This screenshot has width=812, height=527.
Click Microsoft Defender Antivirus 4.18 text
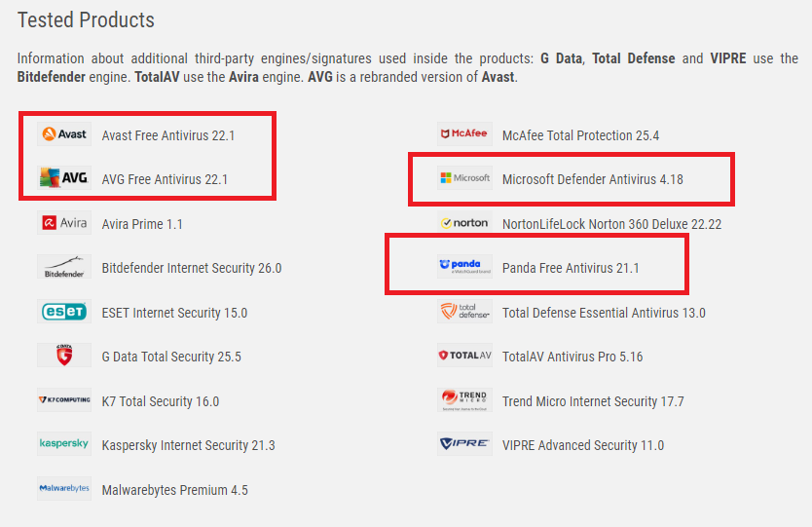(592, 179)
